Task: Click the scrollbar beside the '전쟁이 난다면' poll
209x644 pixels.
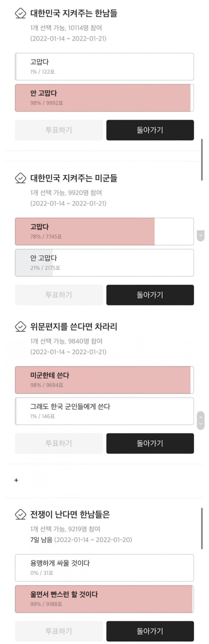Action: 202,528
